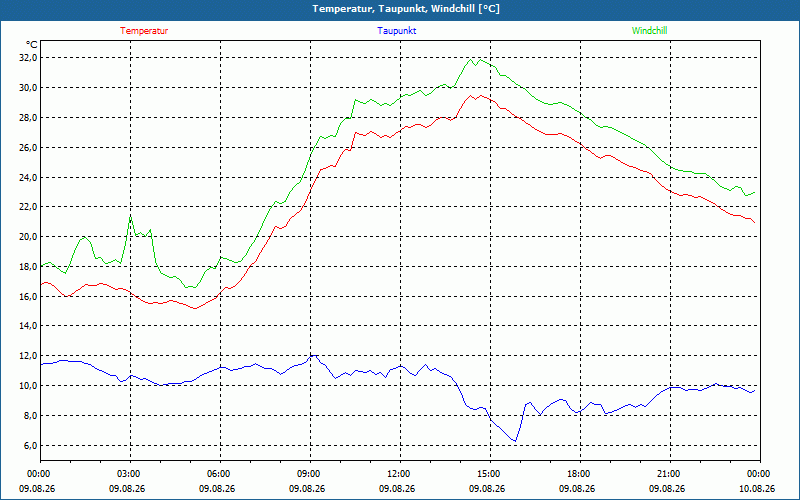Click the "22,0" y-axis value

[x=29, y=207]
